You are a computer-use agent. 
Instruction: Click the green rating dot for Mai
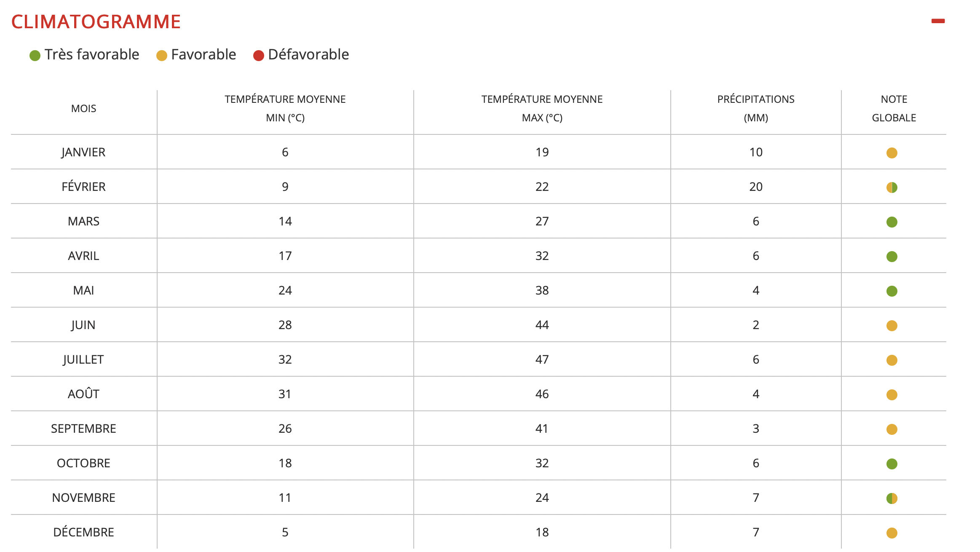point(892,291)
